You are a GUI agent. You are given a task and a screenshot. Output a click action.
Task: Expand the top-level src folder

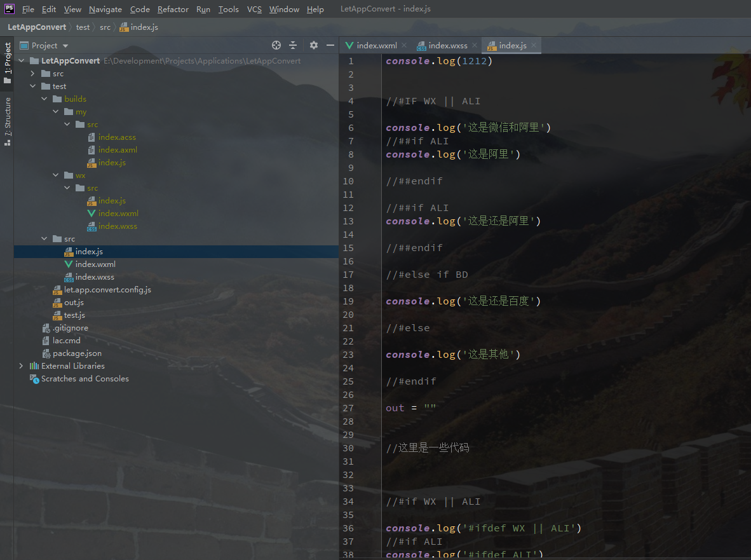pyautogui.click(x=32, y=74)
